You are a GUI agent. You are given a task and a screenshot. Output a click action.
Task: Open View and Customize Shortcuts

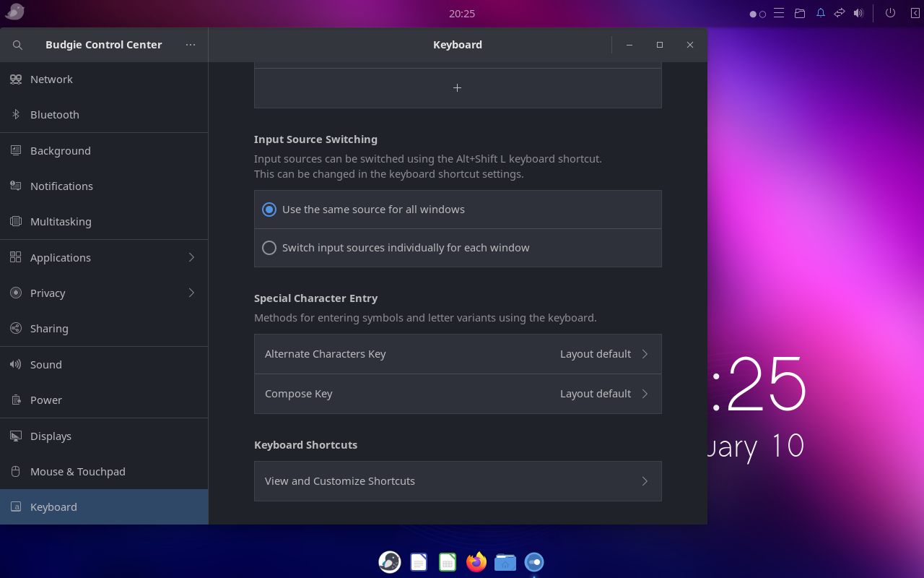pyautogui.click(x=458, y=481)
